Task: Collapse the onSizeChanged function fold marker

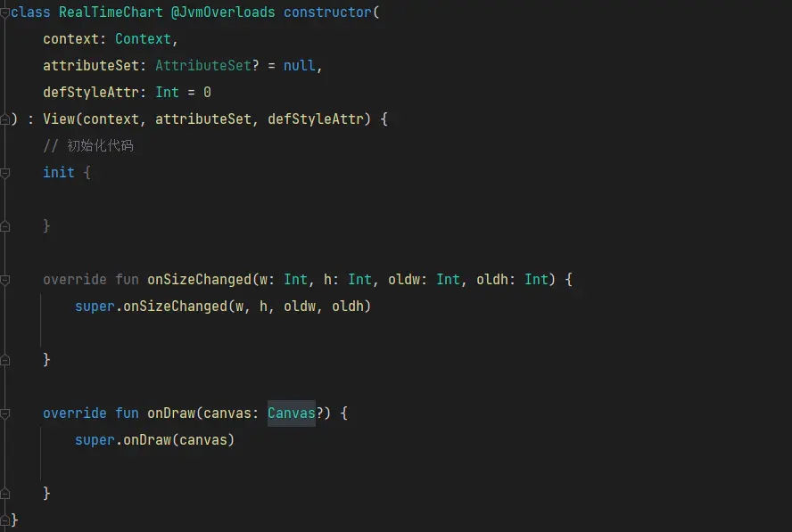Action: pyautogui.click(x=5, y=280)
